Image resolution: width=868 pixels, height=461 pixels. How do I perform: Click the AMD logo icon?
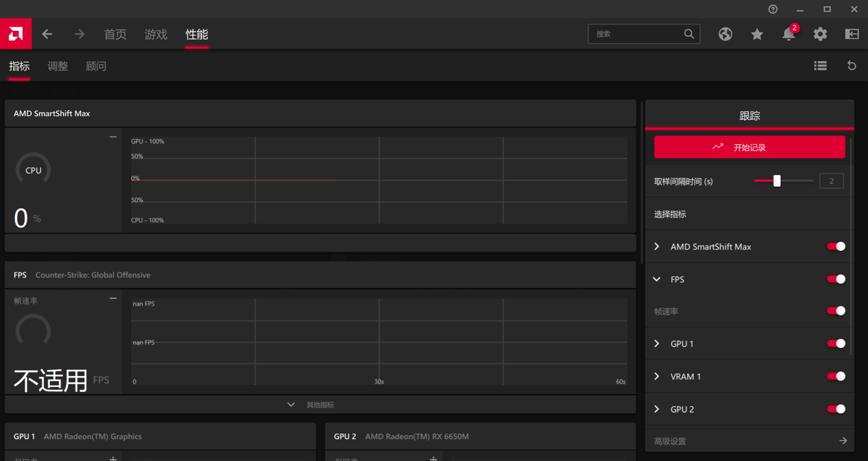(x=16, y=34)
